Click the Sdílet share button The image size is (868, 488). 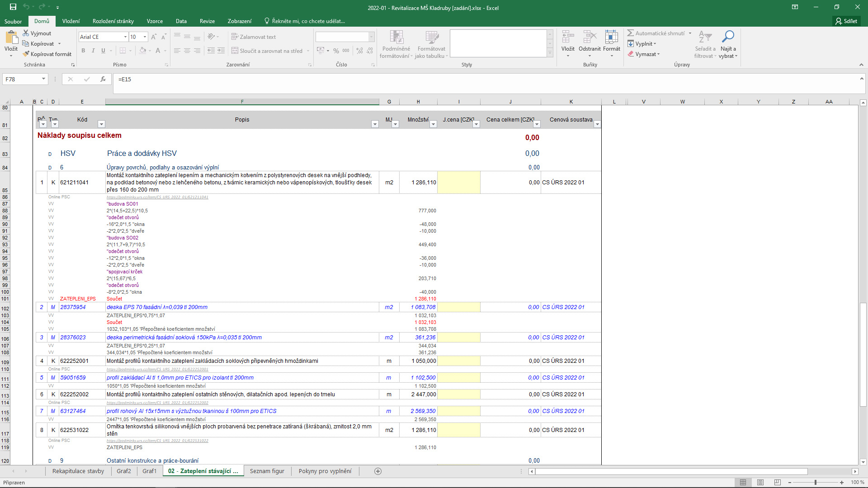(x=846, y=21)
